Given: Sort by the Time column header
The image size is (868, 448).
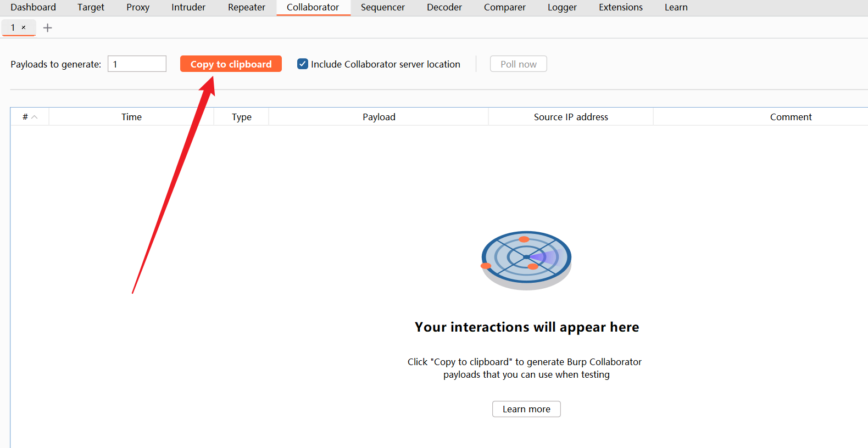Looking at the screenshot, I should click(131, 117).
